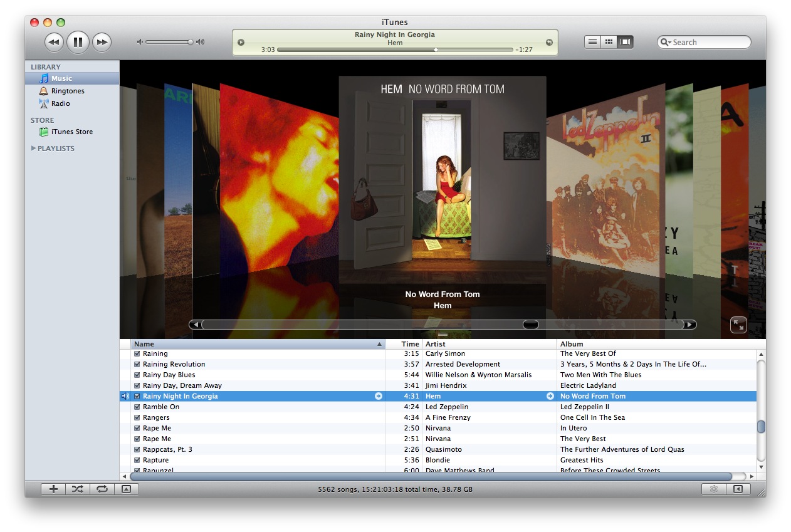Click the Cover Flow resize handle
This screenshot has height=532, width=791.
443,335
